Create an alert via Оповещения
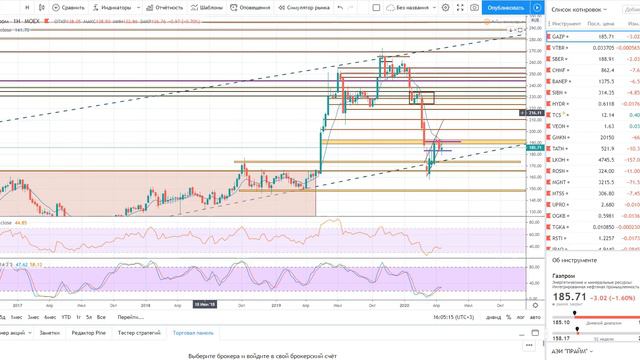 250,7
